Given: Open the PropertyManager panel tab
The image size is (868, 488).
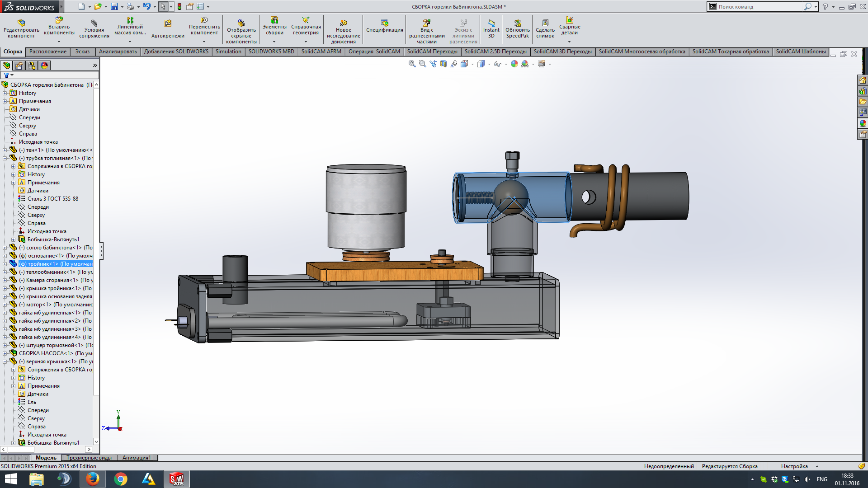Looking at the screenshot, I should (19, 66).
